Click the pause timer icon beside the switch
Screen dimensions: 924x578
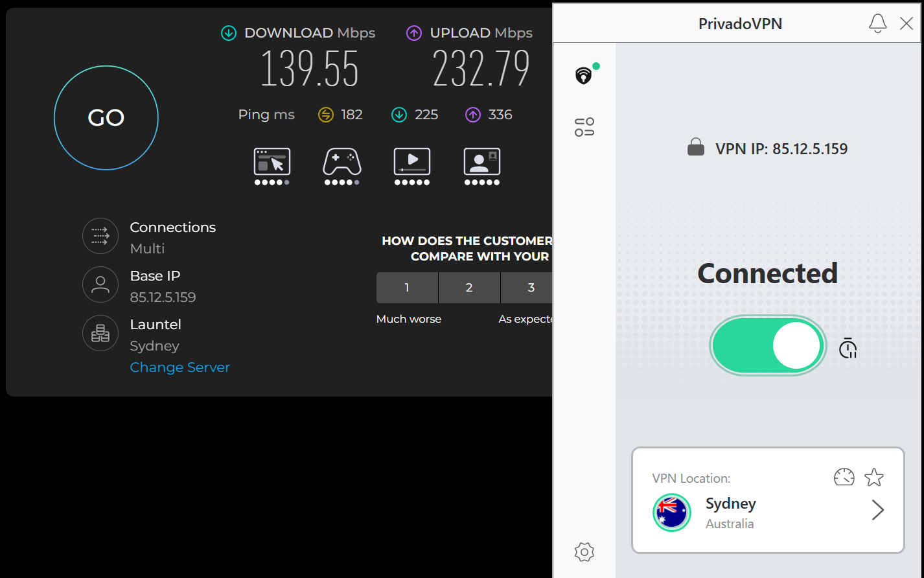(848, 349)
